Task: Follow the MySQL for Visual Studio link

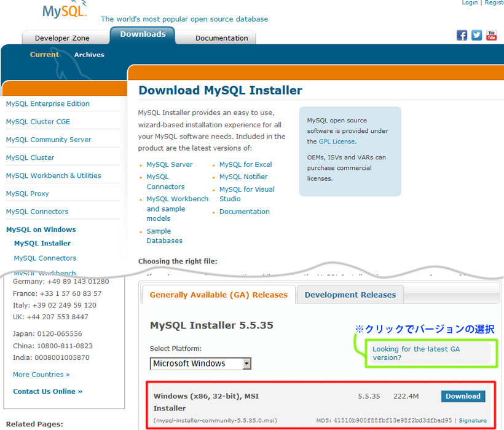Action: tap(247, 194)
